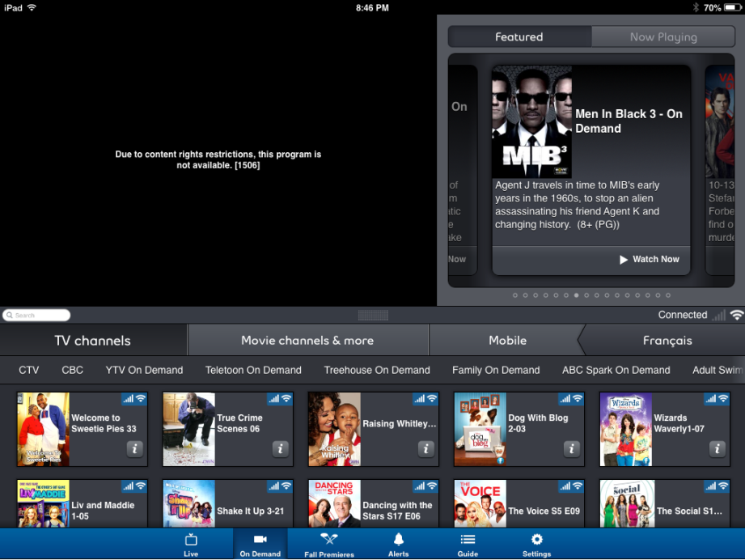This screenshot has width=745, height=560.
Task: Show details for Dog With Blog 2-03
Action: (571, 448)
